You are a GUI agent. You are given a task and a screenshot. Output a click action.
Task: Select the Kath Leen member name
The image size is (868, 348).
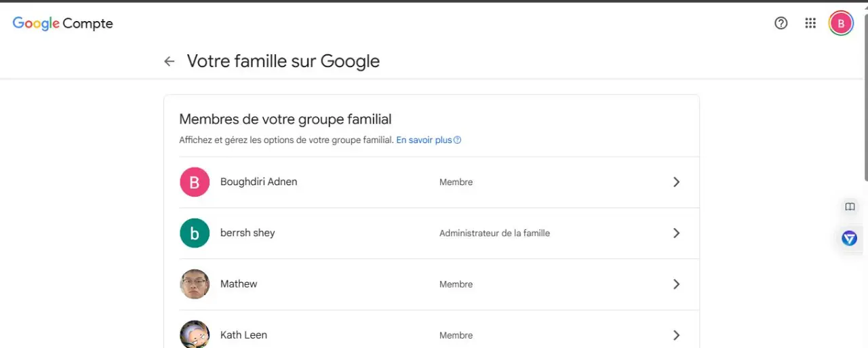click(x=243, y=335)
